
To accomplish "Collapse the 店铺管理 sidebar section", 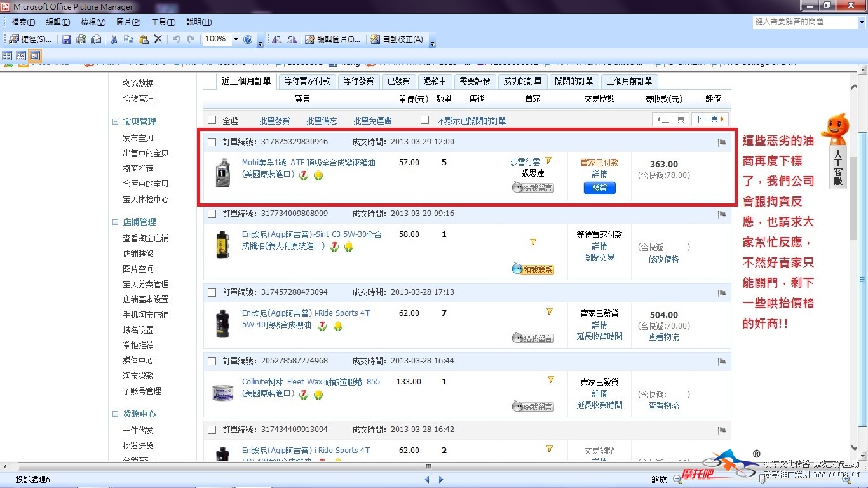I will tap(116, 222).
